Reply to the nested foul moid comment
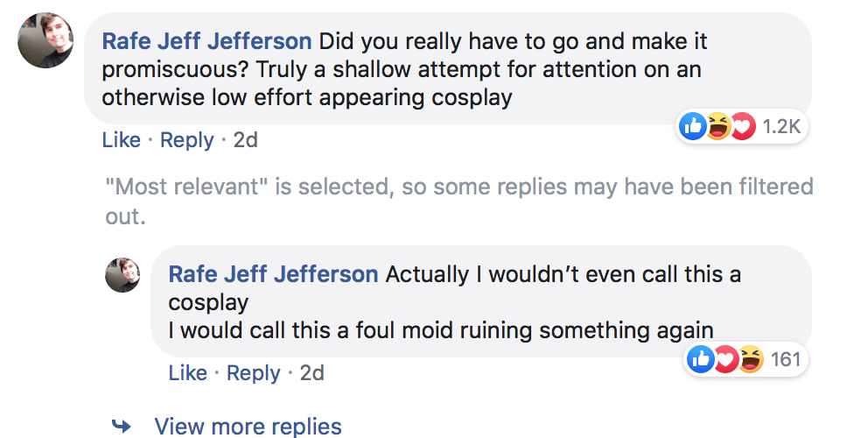The image size is (868, 438). coord(254,372)
